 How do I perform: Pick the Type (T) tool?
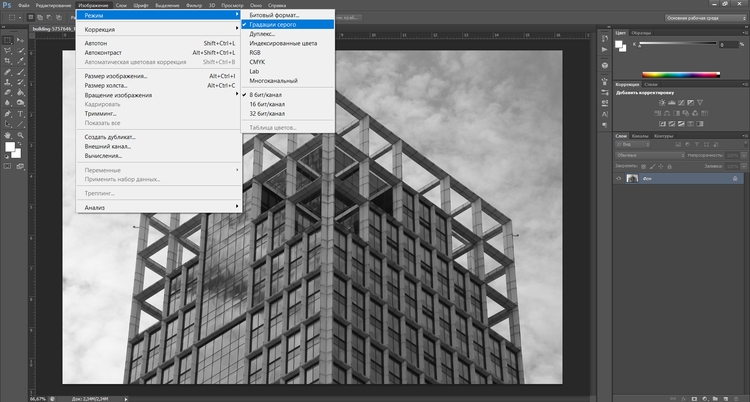19,114
